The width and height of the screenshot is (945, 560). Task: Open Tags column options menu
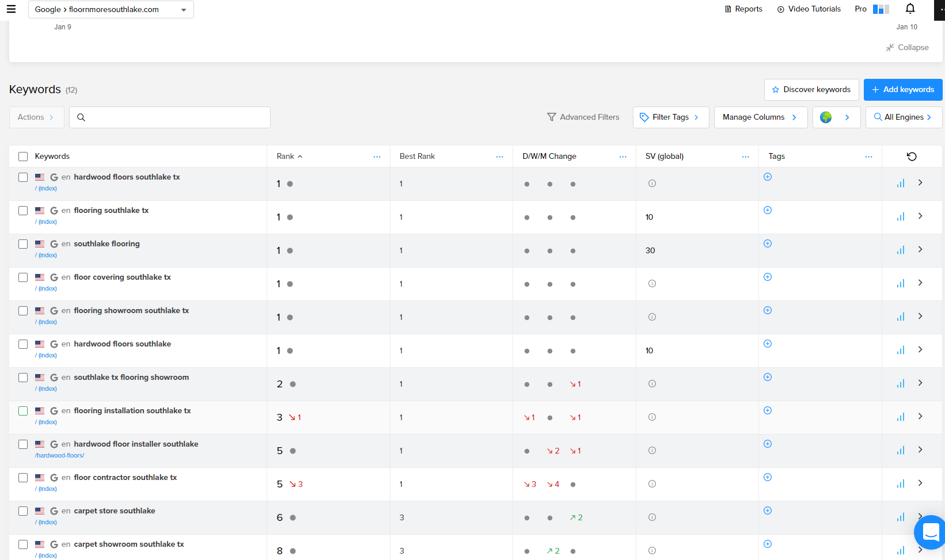[868, 157]
